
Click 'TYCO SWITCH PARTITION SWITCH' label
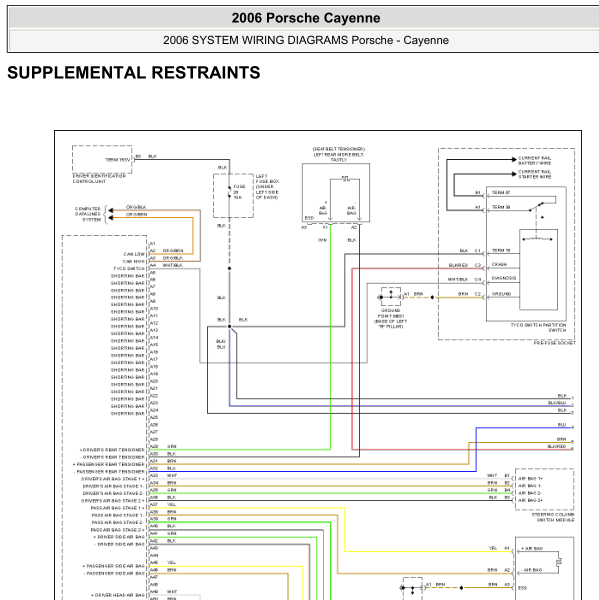(x=538, y=328)
